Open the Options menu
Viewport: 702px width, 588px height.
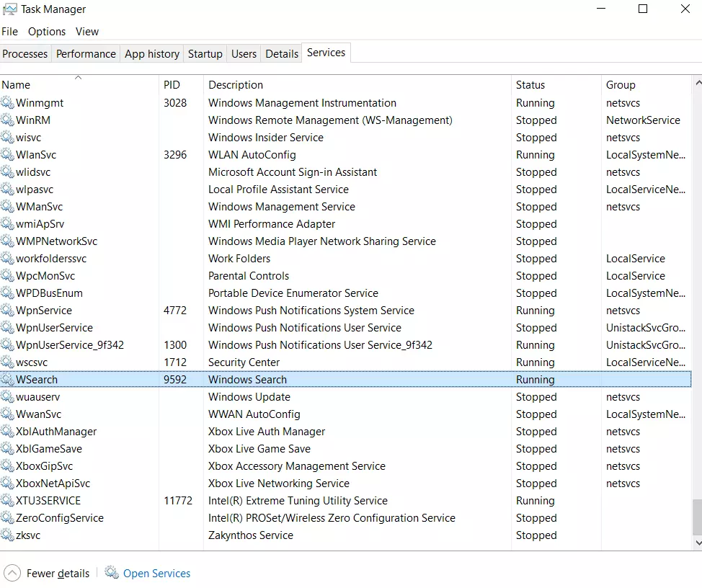point(47,32)
